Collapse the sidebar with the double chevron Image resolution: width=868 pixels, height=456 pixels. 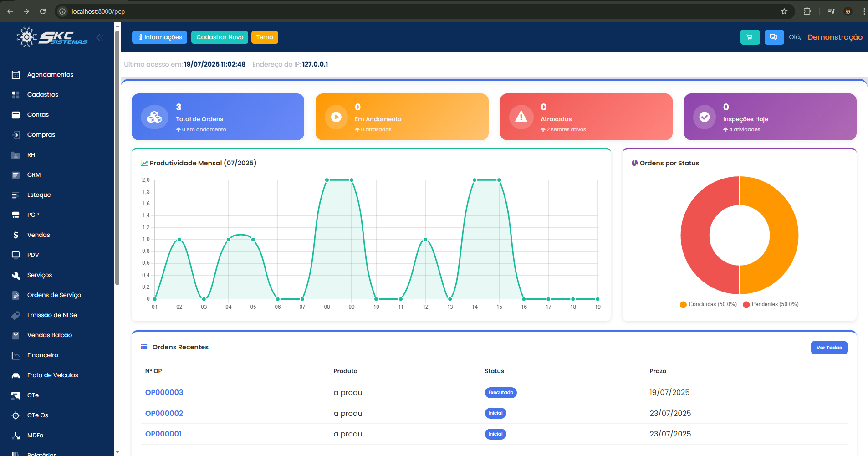tap(100, 37)
